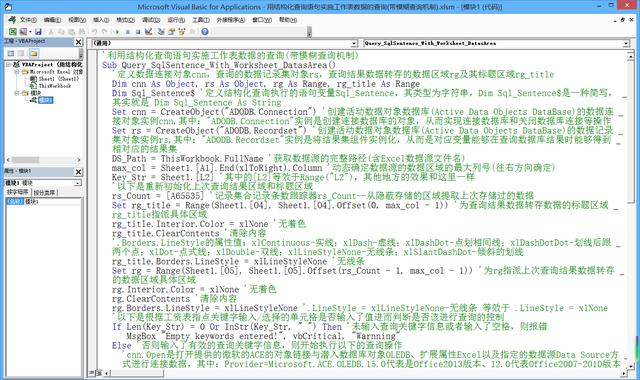Click the Insert UserForm toolbar icon
The height and width of the screenshot is (380, 640).
click(x=23, y=31)
